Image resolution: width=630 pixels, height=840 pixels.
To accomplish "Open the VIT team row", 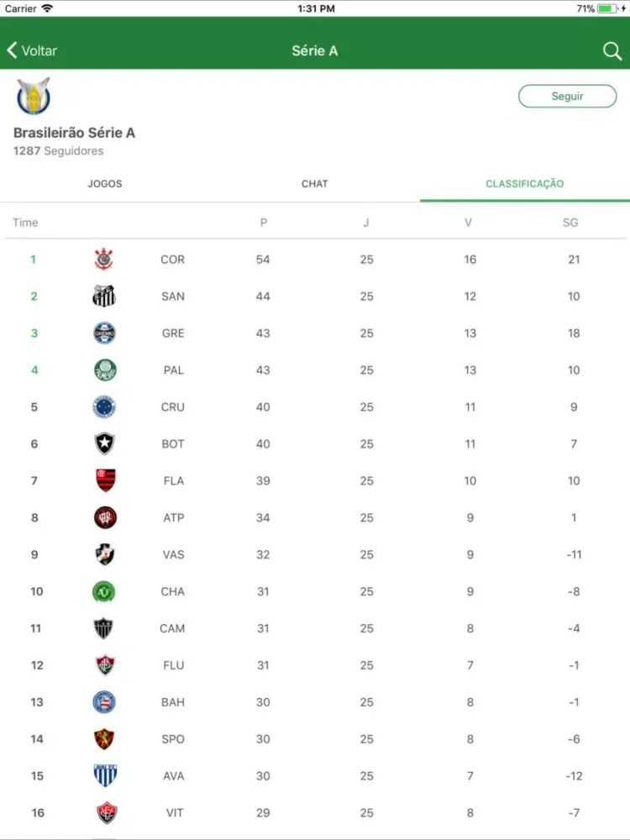I will coord(315,812).
